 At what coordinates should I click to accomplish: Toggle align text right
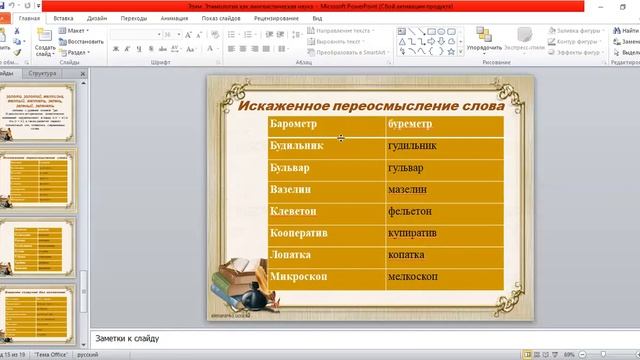pos(255,49)
